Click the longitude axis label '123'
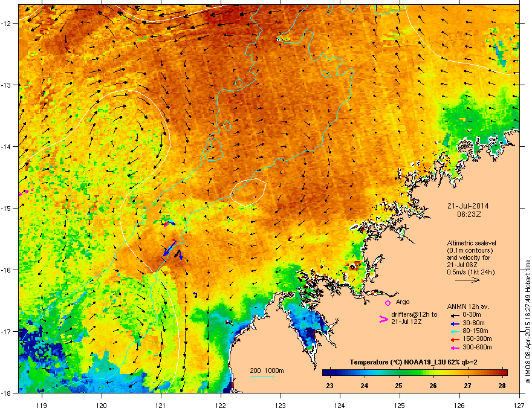This screenshot has width=532, height=411. pyautogui.click(x=281, y=405)
